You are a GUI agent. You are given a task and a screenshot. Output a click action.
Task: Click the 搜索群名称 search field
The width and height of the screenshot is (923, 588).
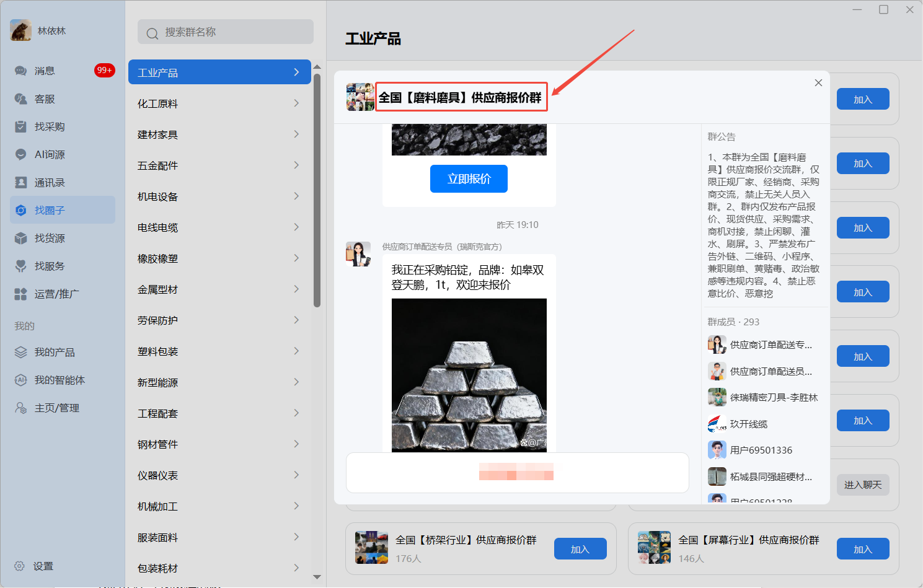[x=226, y=32]
